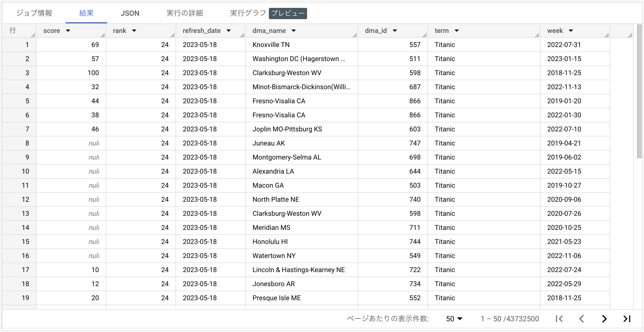The height and width of the screenshot is (332, 644).
Task: Switch to the 結果 tab
Action: pyautogui.click(x=86, y=13)
